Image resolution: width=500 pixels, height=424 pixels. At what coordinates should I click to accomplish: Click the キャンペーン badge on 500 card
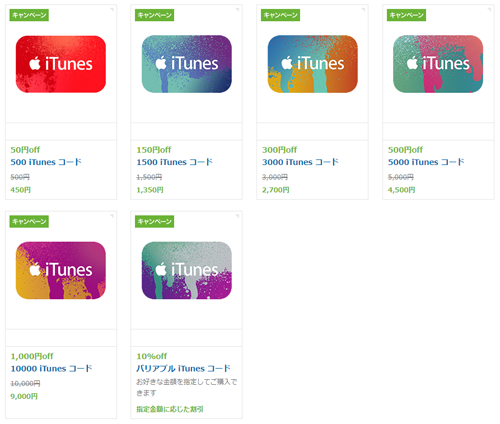[x=29, y=15]
